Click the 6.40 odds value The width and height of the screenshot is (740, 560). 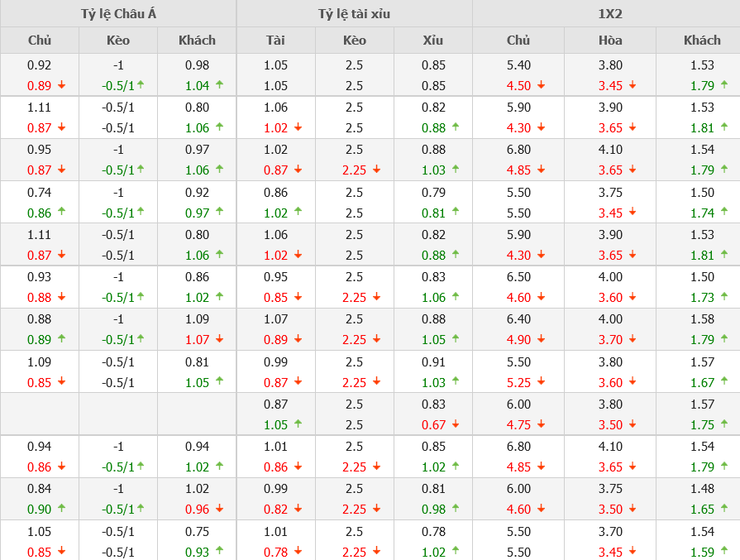tap(518, 318)
